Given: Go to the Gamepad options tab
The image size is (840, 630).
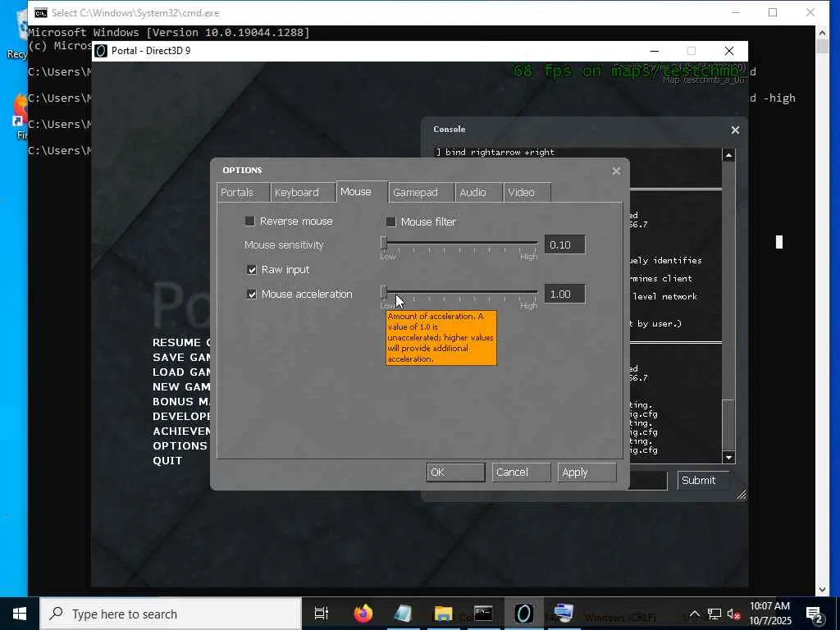Looking at the screenshot, I should tap(421, 192).
